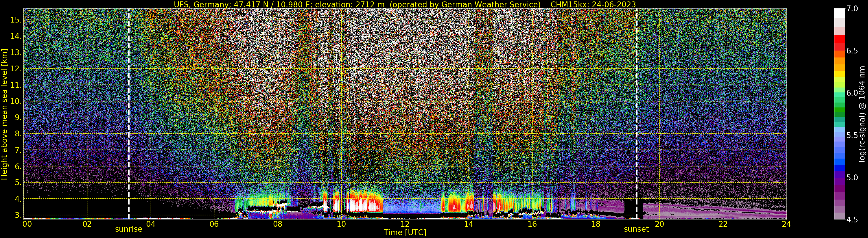The image size is (868, 238).
Task: Click the "sunrise" label below the time axis
Action: [129, 229]
